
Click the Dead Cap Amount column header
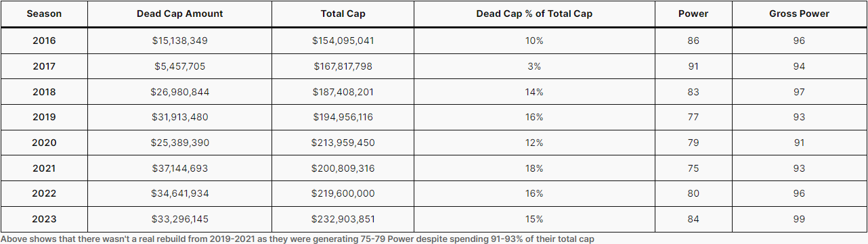[179, 14]
